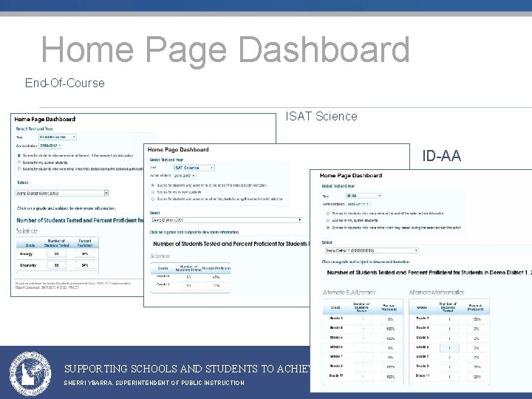Viewport: 532px width, 399px height.
Task: Click Grade 3 in Alternate ELA/Literacy table
Action: coord(336,318)
